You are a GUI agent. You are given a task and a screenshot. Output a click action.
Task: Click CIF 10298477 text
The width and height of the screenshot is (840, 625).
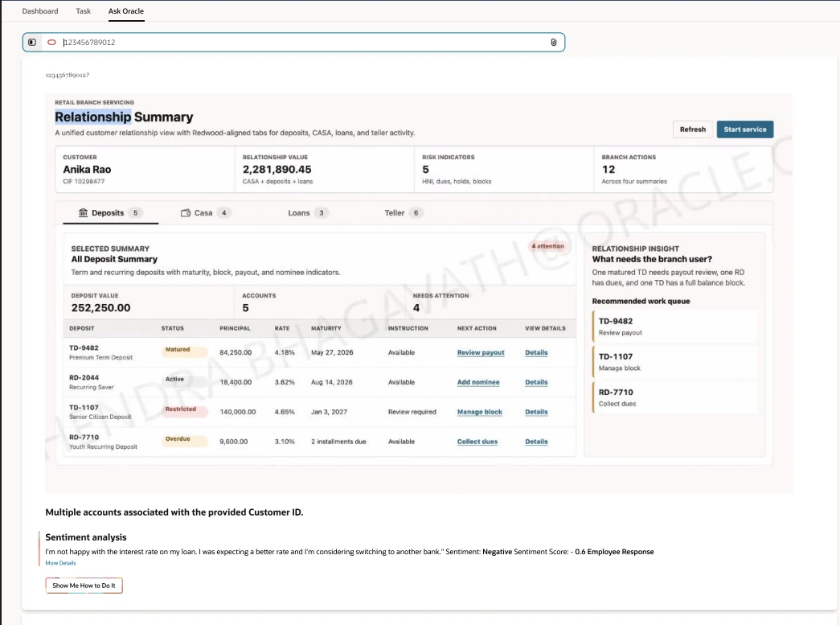click(x=84, y=182)
